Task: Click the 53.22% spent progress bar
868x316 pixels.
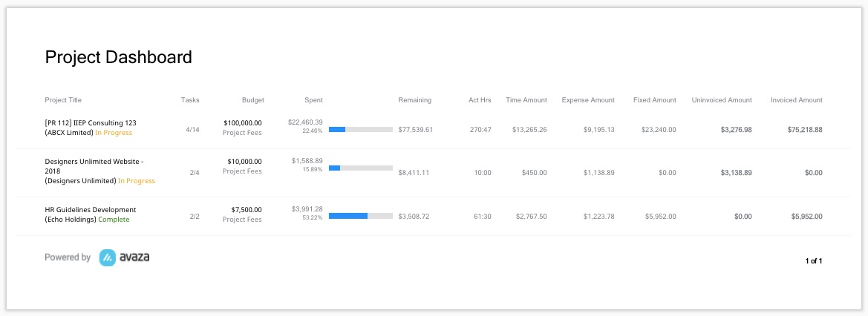Action: coord(360,216)
